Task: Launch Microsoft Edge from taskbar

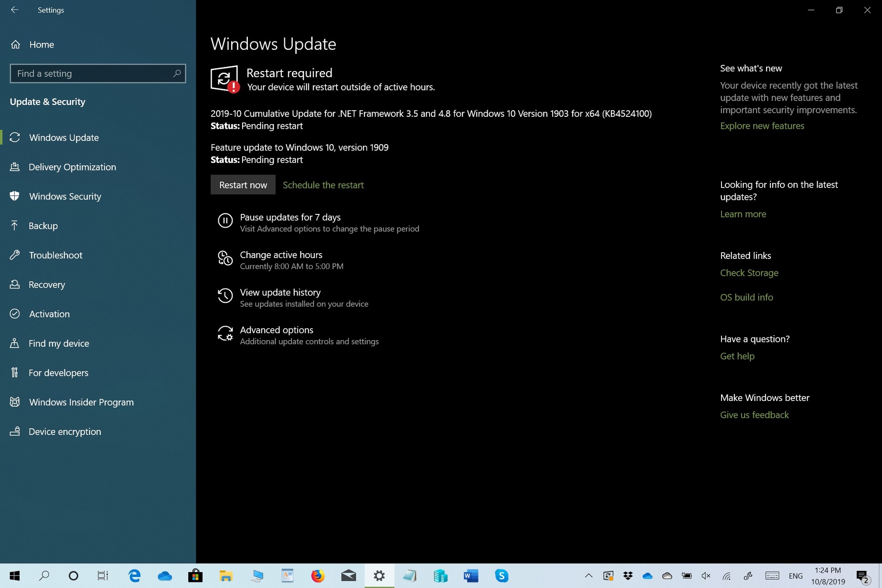Action: click(134, 576)
